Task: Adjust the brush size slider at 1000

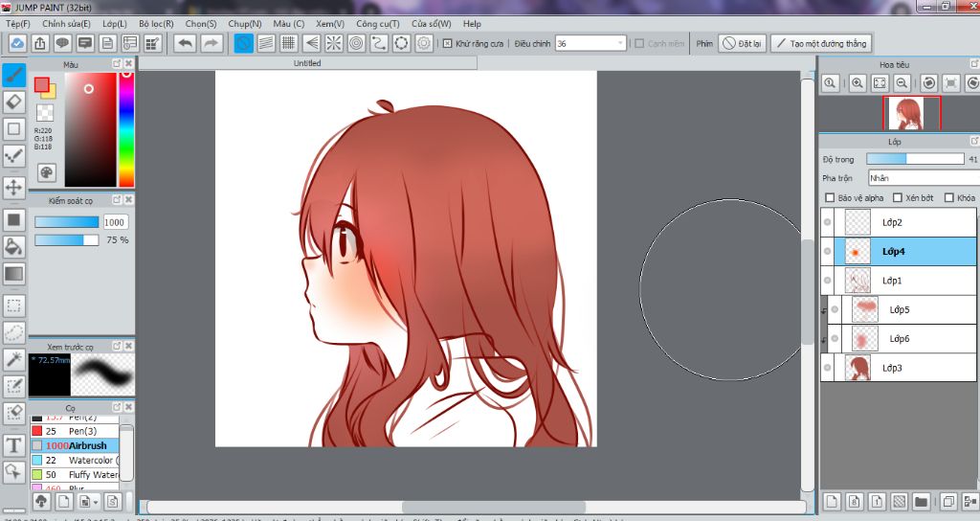Action: tap(66, 222)
